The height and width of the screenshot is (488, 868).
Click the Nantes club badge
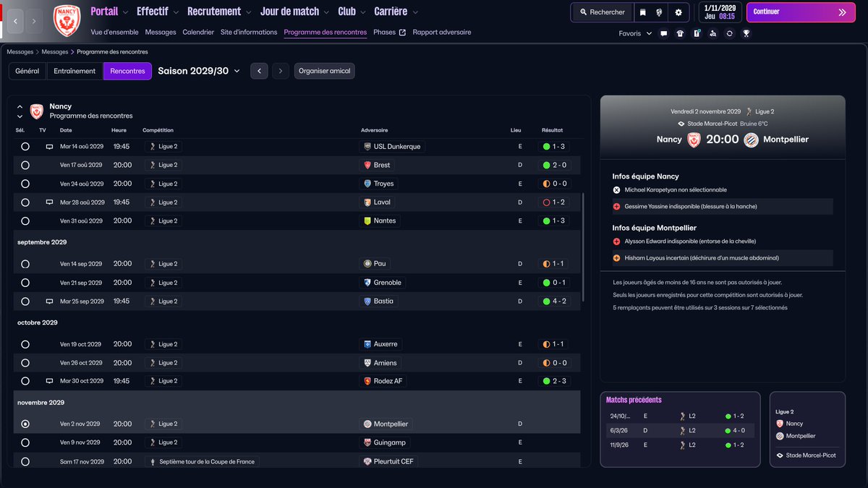[x=367, y=221]
